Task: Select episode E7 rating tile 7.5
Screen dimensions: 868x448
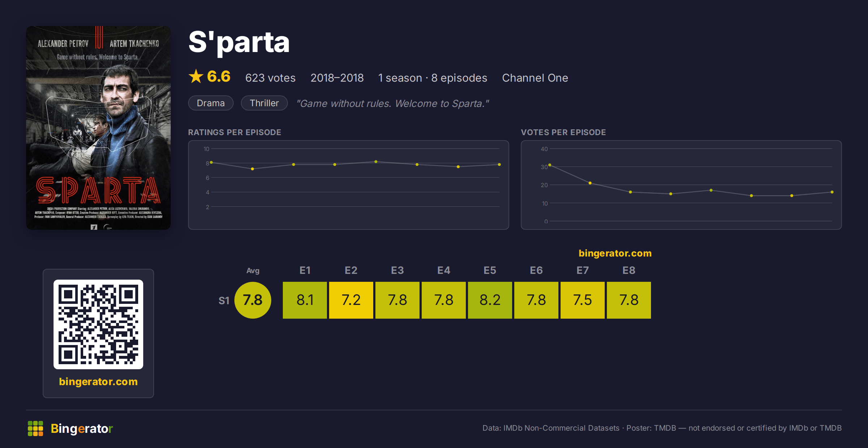Action: coord(583,300)
